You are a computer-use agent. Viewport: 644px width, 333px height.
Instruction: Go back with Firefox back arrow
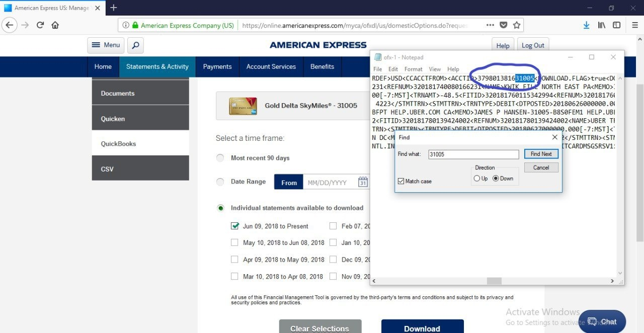(x=9, y=25)
